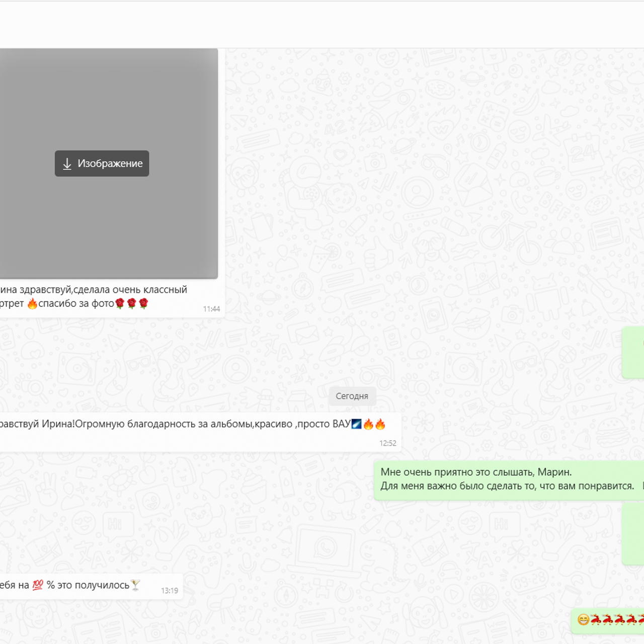
Task: Click the download arrow on the image
Action: (x=67, y=164)
